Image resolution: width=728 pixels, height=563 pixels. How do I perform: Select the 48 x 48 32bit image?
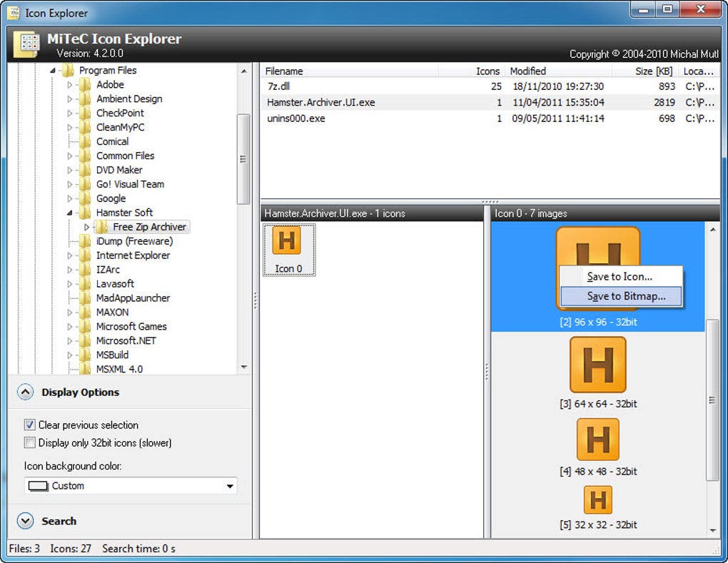(598, 439)
